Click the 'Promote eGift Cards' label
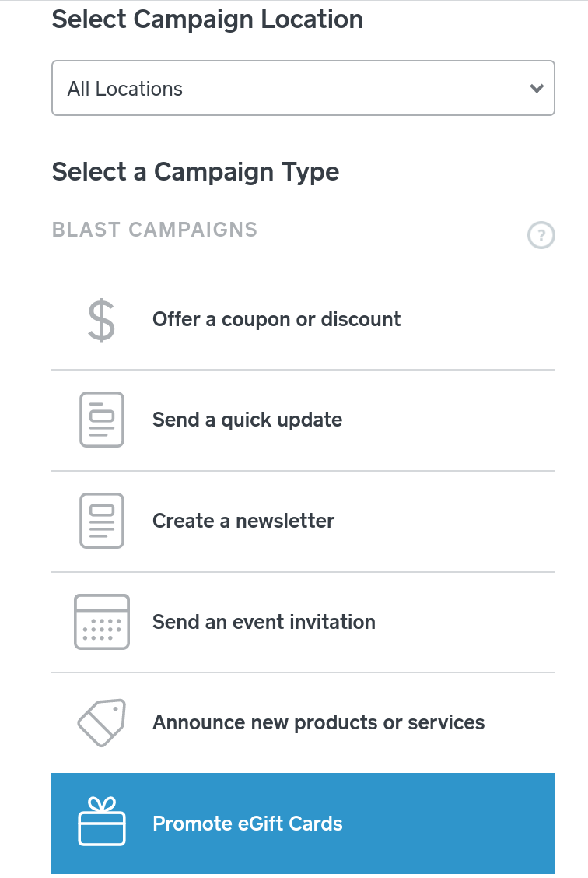The height and width of the screenshot is (878, 588). [x=247, y=824]
